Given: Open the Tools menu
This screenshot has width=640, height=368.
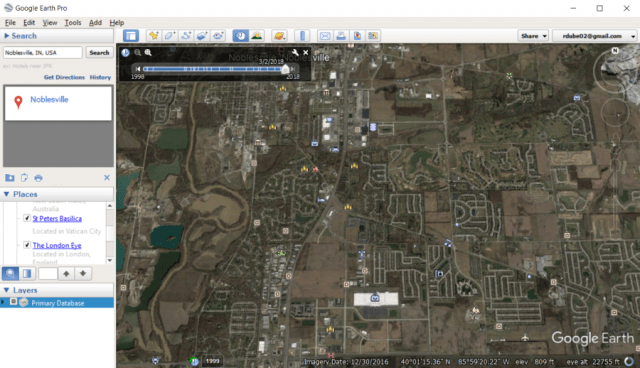Looking at the screenshot, I should pos(73,22).
